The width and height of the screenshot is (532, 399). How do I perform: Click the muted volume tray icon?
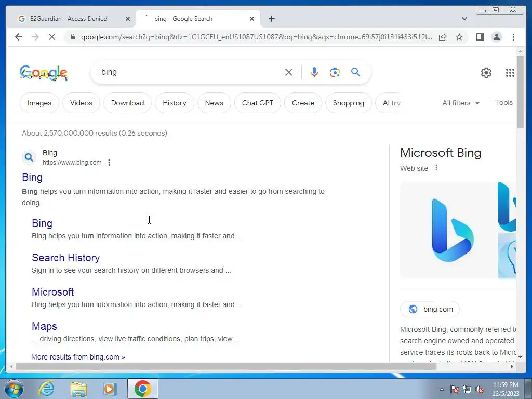pos(480,389)
